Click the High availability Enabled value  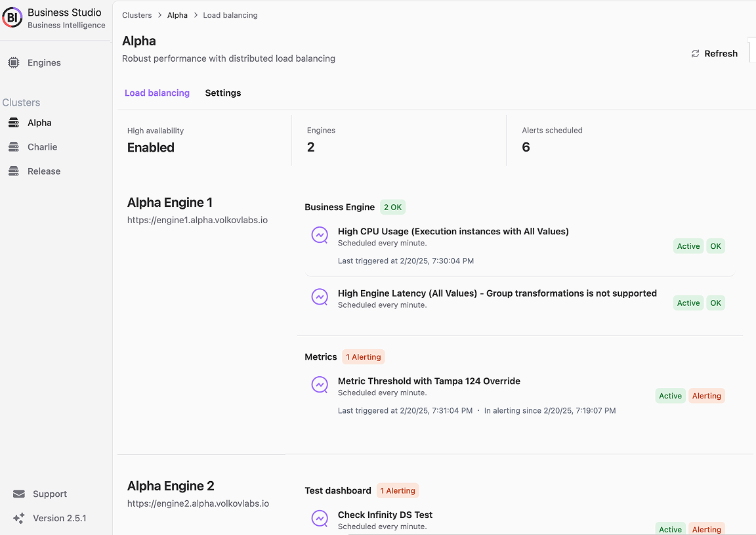[151, 148]
